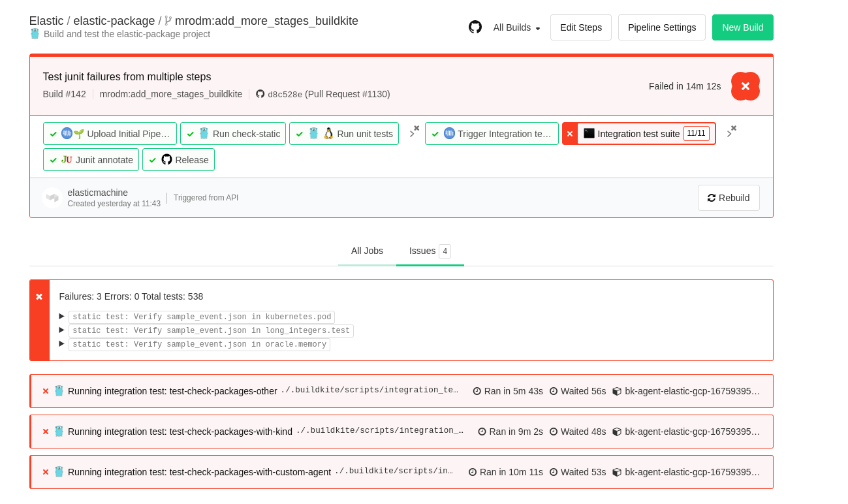Click the red X on test-check-packages-other job
Image resolution: width=848 pixels, height=504 pixels.
(x=46, y=391)
